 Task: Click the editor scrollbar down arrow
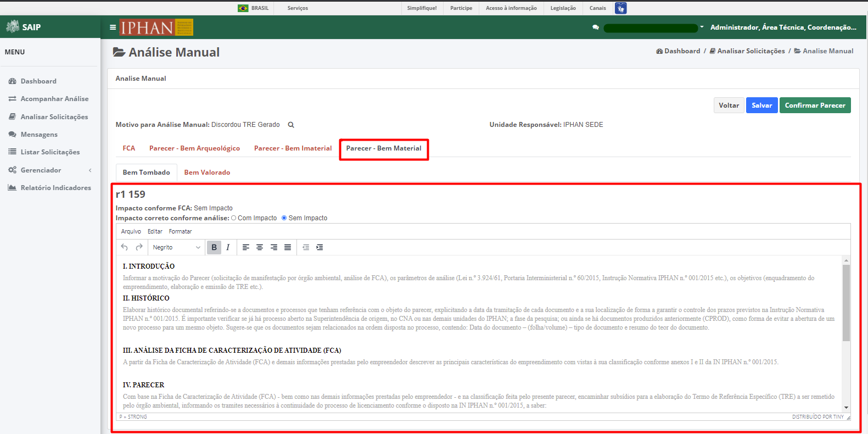846,408
